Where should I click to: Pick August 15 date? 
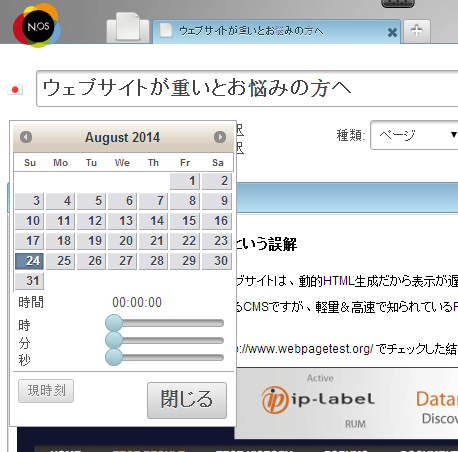185,221
